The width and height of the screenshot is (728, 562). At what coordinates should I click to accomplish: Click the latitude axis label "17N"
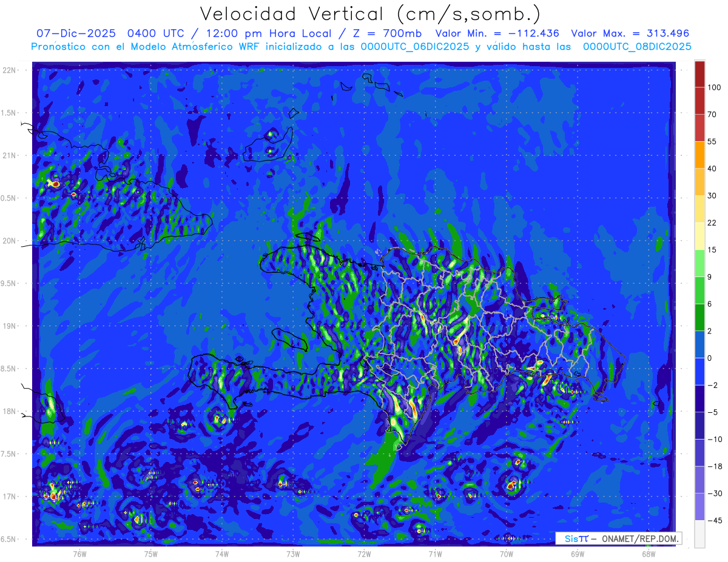click(x=8, y=497)
